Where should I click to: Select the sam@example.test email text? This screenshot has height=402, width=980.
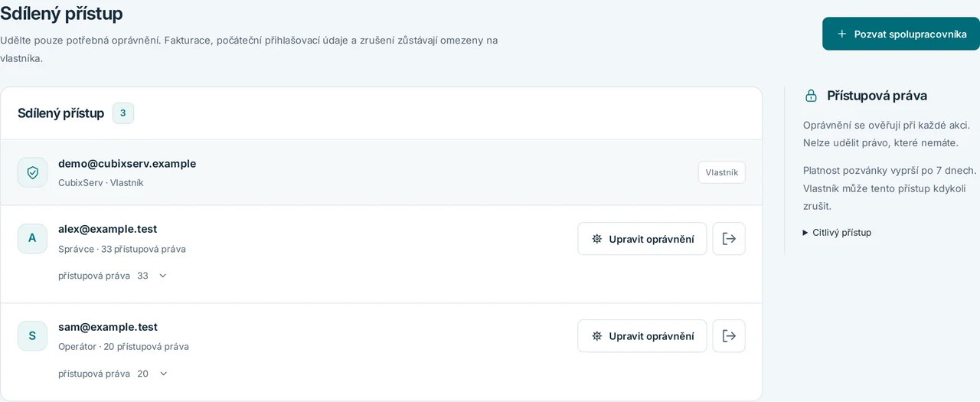[108, 327]
